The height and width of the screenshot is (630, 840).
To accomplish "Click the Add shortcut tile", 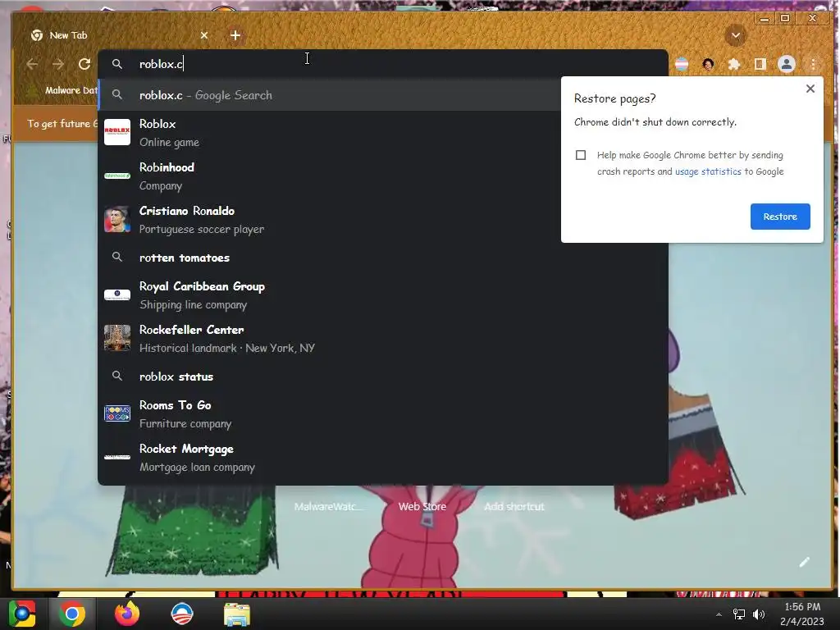I will click(x=514, y=506).
